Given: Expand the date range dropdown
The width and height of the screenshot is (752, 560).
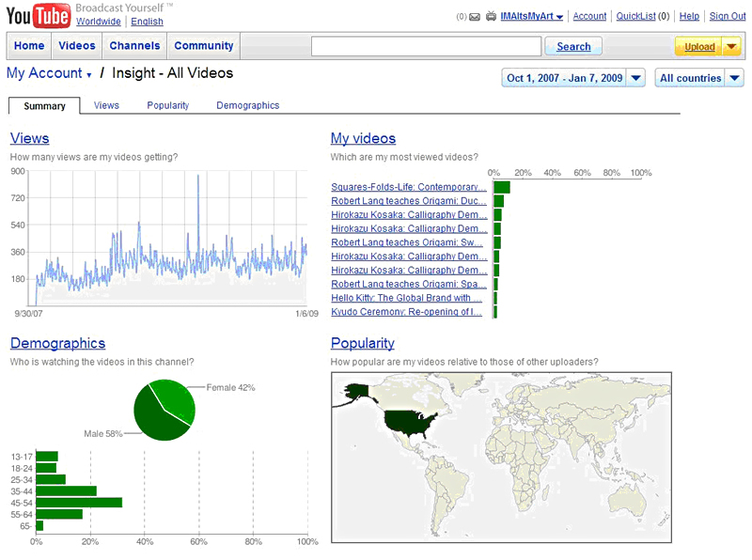Looking at the screenshot, I should tap(635, 78).
